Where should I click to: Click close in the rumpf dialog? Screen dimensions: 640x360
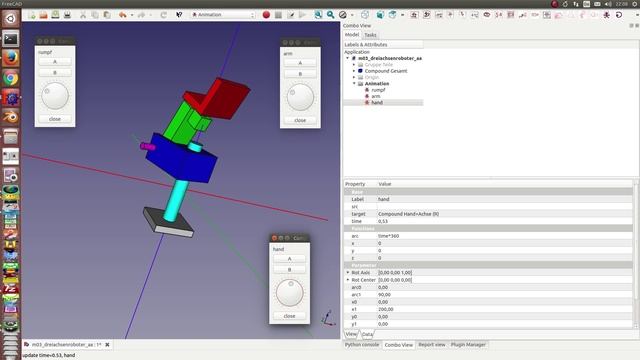(55, 119)
